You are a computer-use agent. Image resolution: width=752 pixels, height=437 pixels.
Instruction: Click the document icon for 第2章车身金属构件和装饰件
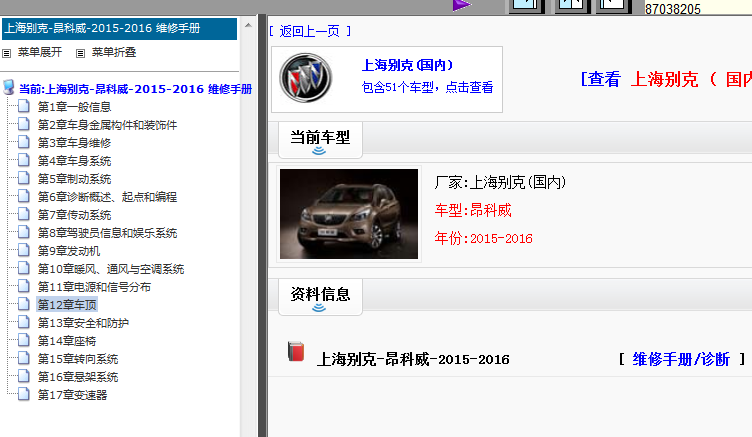[x=24, y=124]
